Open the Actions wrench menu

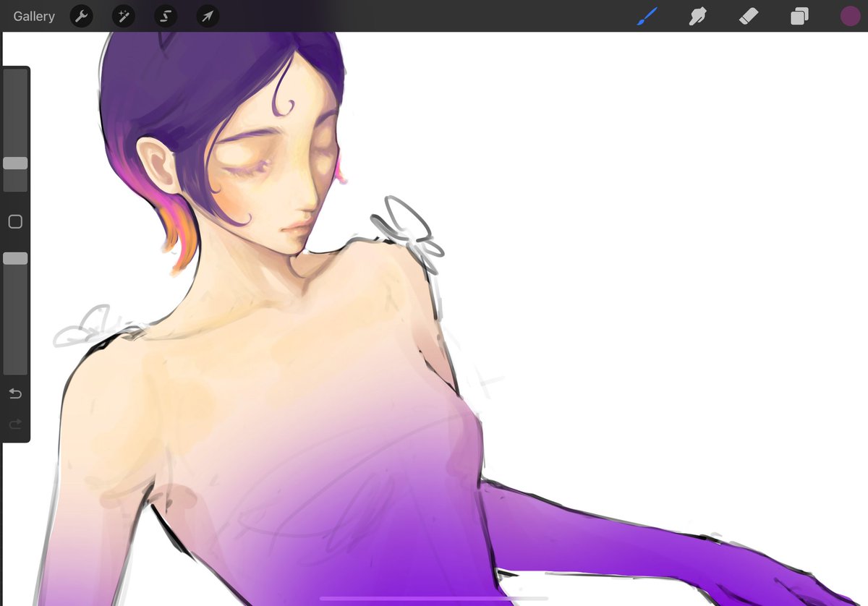[82, 16]
